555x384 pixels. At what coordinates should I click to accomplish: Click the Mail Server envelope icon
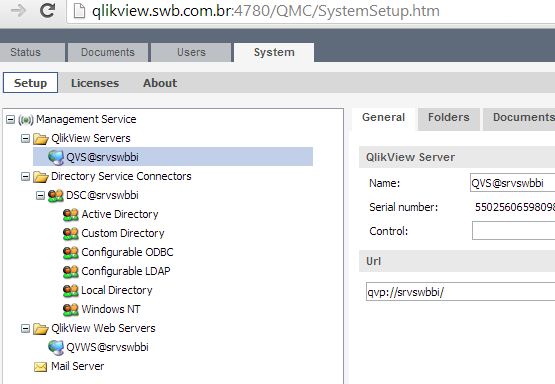(40, 367)
